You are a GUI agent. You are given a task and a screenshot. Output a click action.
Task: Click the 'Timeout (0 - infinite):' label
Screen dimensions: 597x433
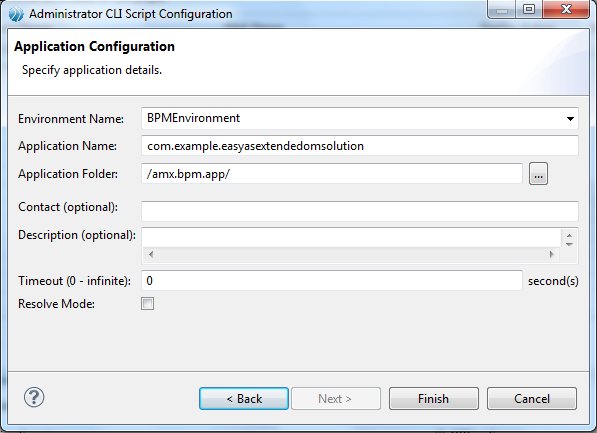point(74,281)
